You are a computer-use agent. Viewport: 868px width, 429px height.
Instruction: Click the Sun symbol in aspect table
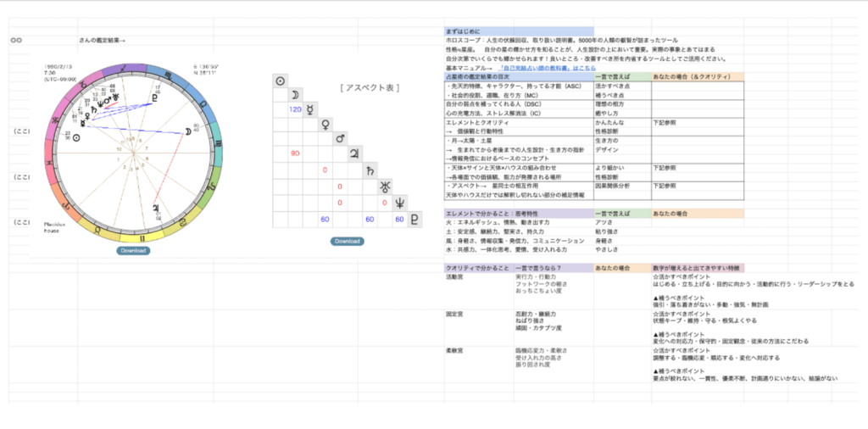(x=281, y=80)
